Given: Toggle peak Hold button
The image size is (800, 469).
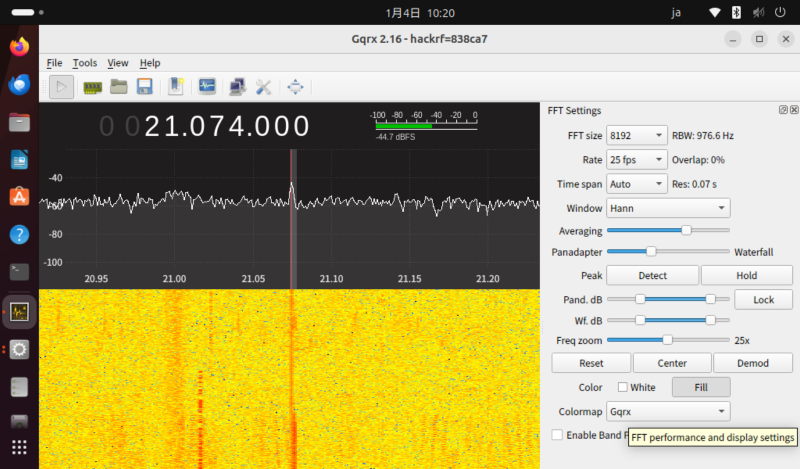Looking at the screenshot, I should pyautogui.click(x=746, y=276).
